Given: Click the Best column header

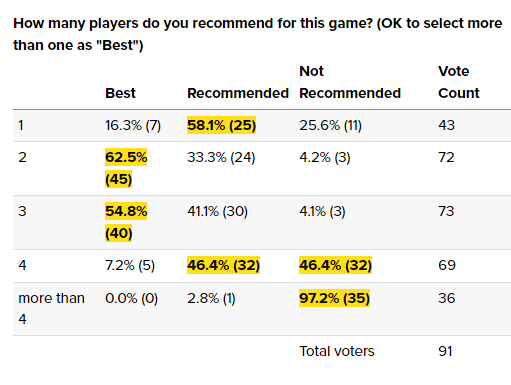Looking at the screenshot, I should click(x=120, y=93).
